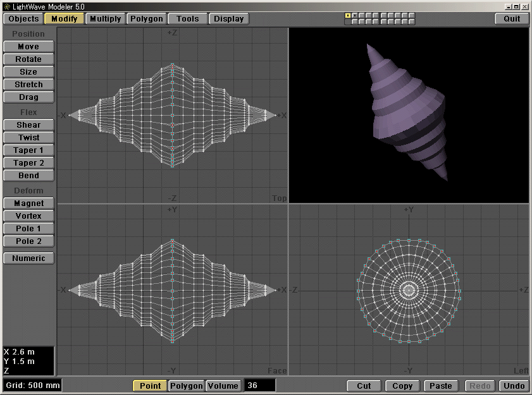Open the Numeric panel
The image size is (532, 395).
pyautogui.click(x=28, y=258)
